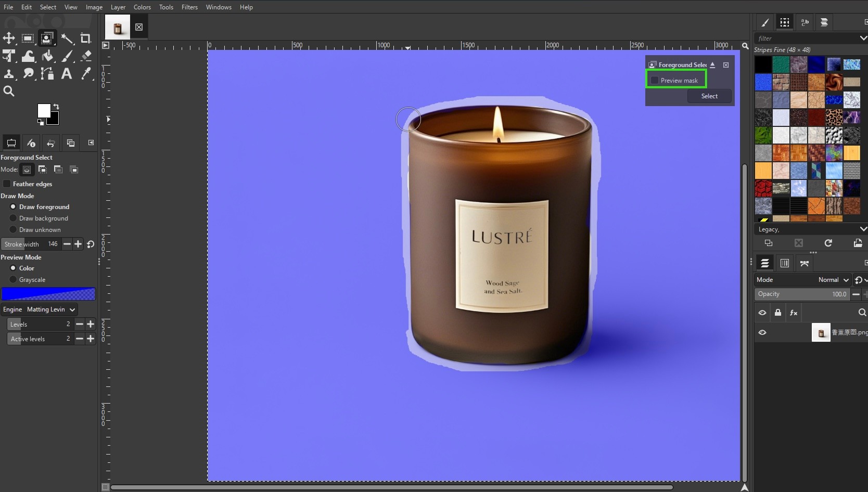Screen dimensions: 868x492
Task: Open patterns as image icon
Action: [x=858, y=243]
